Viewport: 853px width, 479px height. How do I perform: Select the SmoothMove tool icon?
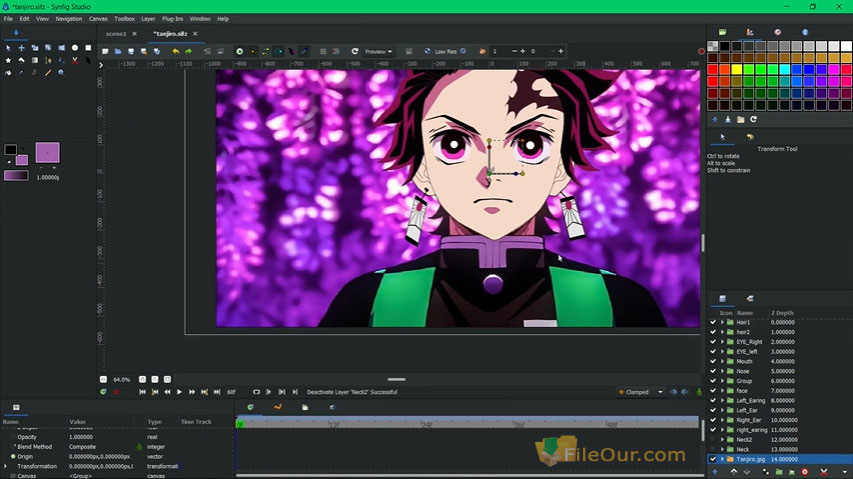coord(22,48)
